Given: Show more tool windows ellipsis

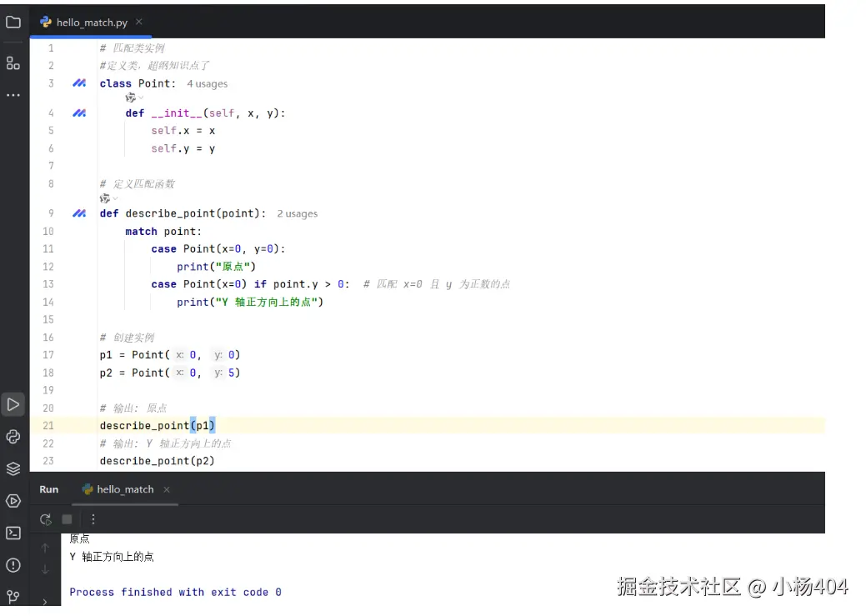Looking at the screenshot, I should pyautogui.click(x=13, y=95).
